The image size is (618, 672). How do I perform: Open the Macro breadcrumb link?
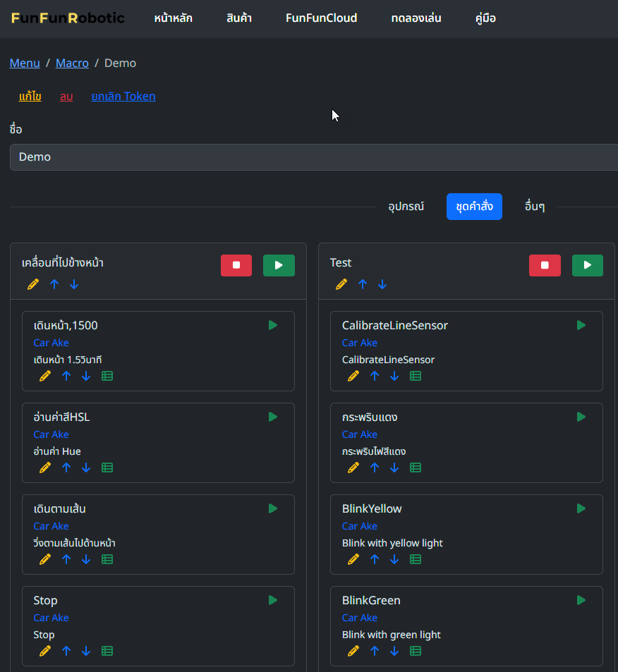pos(72,63)
